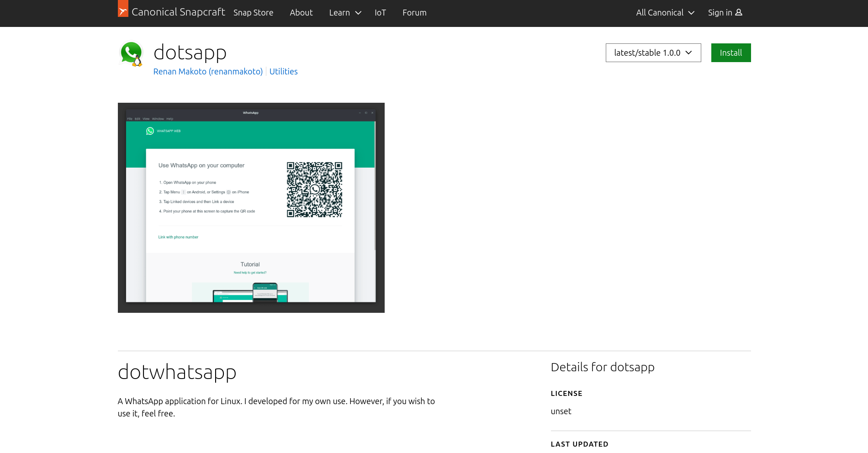
Task: Click the green Install button
Action: [731, 53]
